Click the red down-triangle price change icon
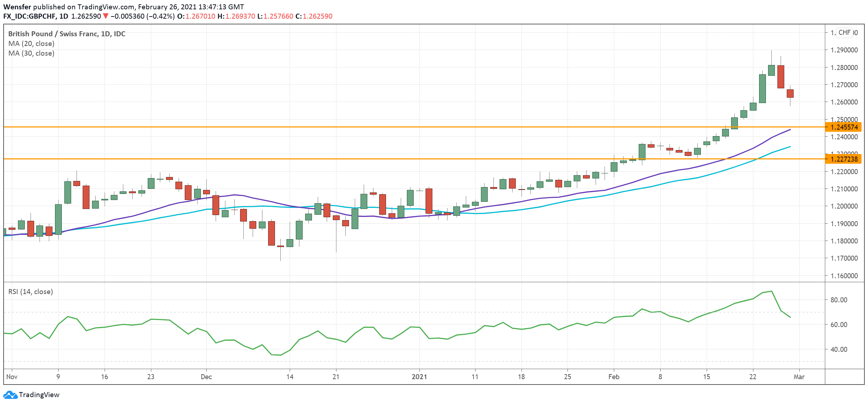Screen dimensions: 868x405 (106, 16)
